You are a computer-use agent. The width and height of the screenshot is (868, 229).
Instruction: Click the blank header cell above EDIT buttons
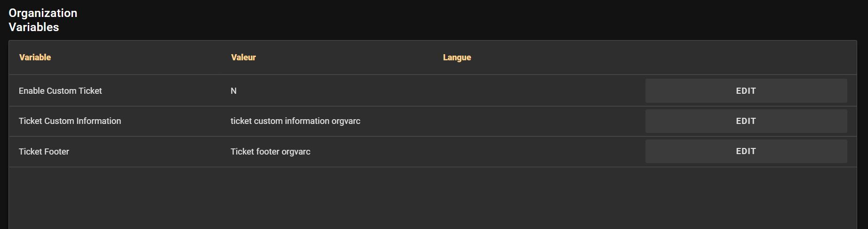click(746, 57)
